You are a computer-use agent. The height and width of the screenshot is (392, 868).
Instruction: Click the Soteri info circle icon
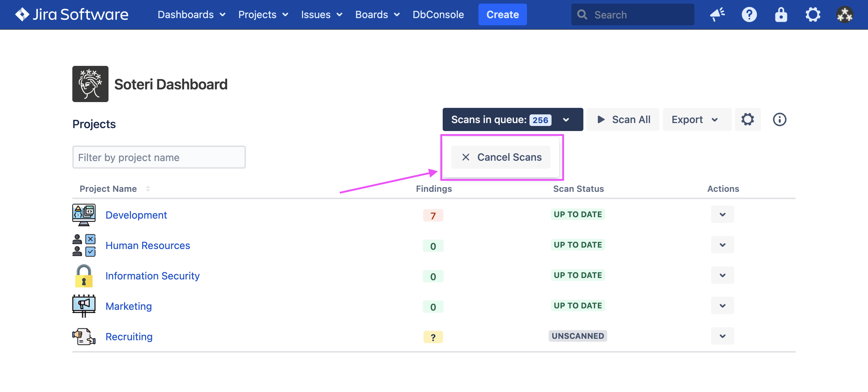point(779,119)
